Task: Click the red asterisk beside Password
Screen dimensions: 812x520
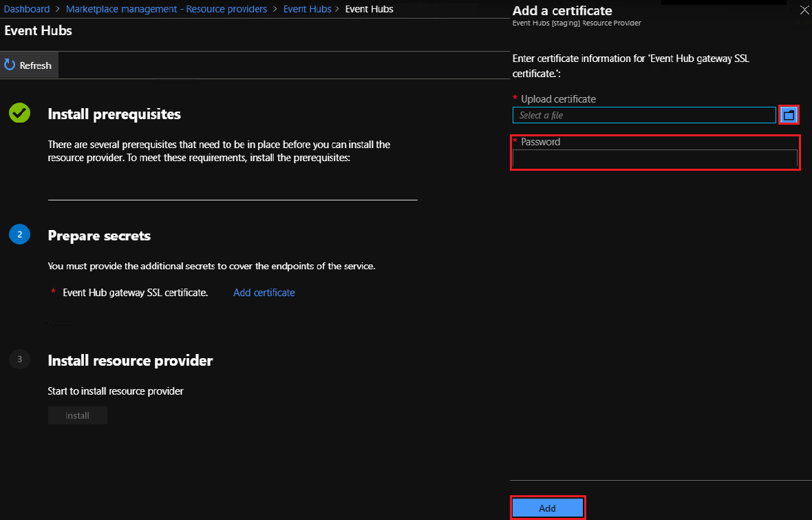Action: (515, 141)
